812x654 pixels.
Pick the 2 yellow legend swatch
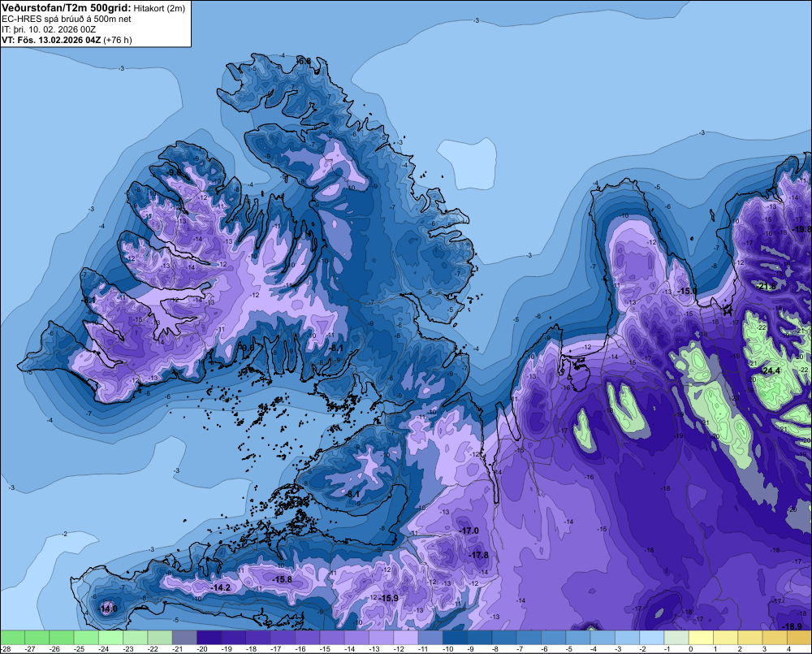coord(750,638)
